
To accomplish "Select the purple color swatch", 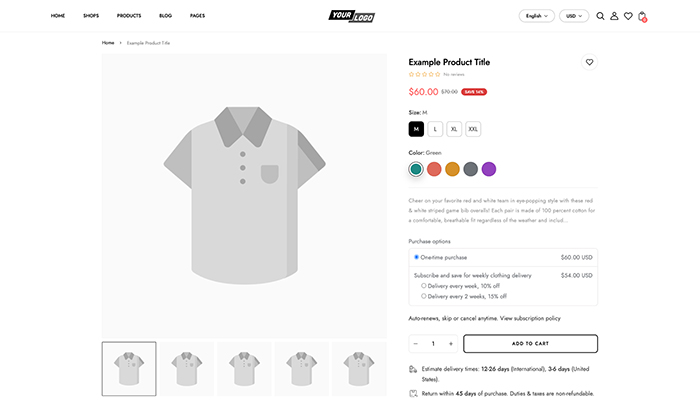I will pyautogui.click(x=489, y=169).
